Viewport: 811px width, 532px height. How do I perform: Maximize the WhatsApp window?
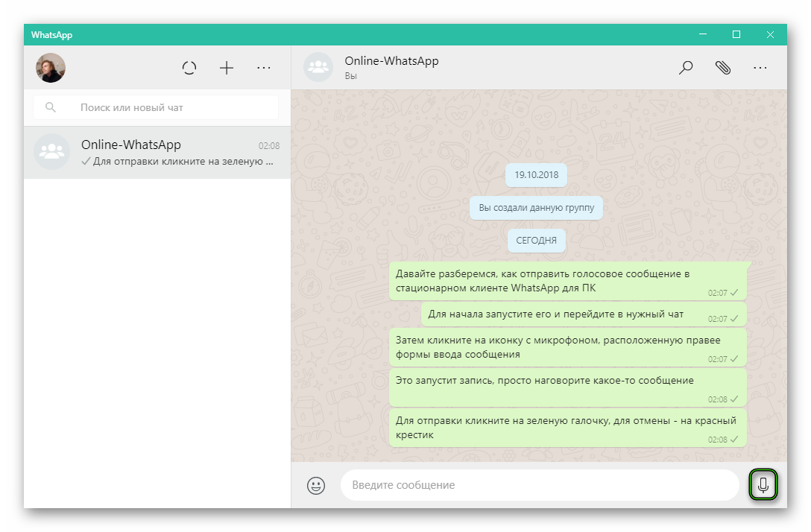click(736, 34)
